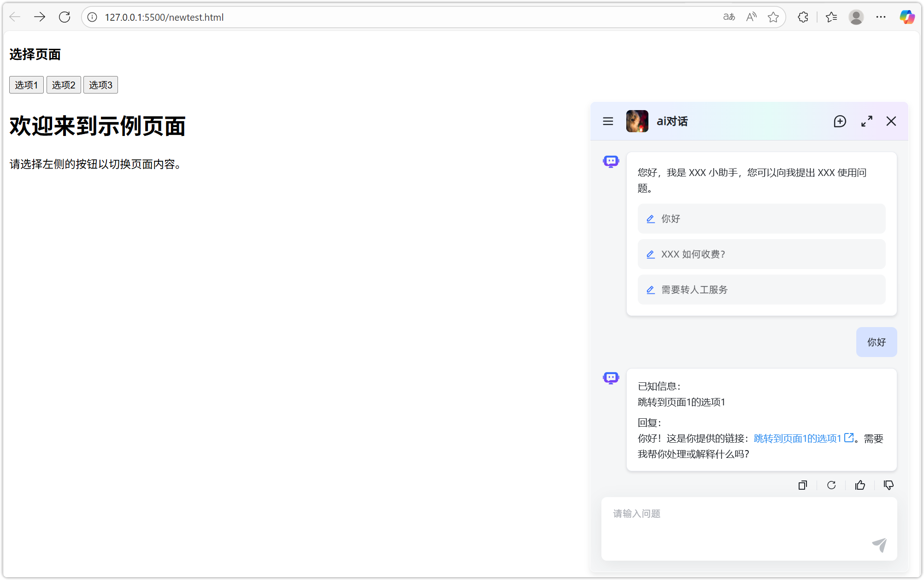Click the 选项2 button
The width and height of the screenshot is (924, 580).
point(64,85)
